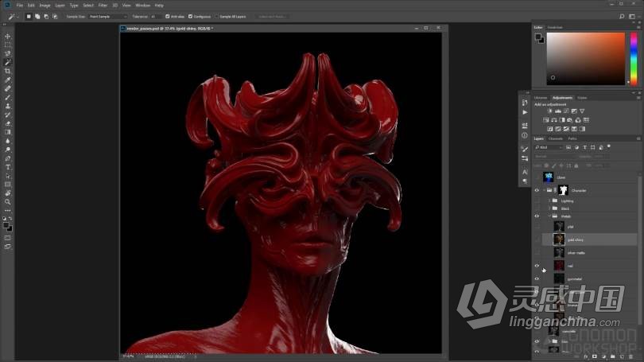Screen dimensions: 644x362
Task: Select the Rectangular Marquee tool
Action: coord(7,45)
